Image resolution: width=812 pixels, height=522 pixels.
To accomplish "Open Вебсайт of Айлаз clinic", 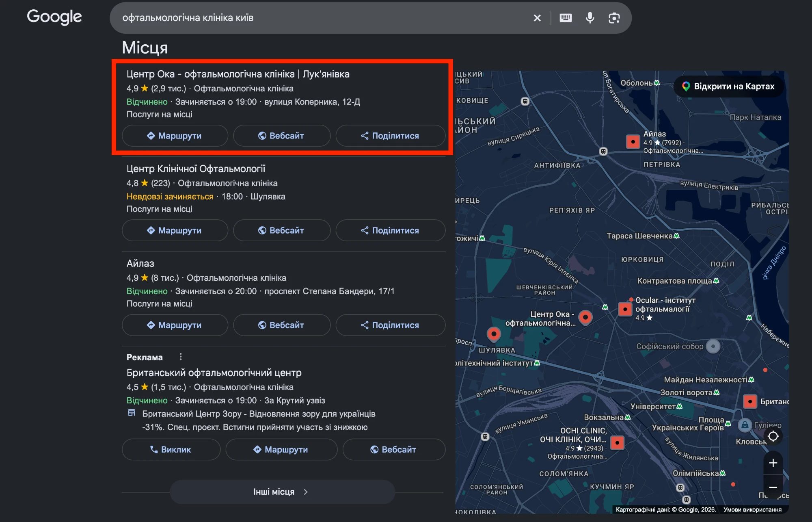I will pos(282,325).
